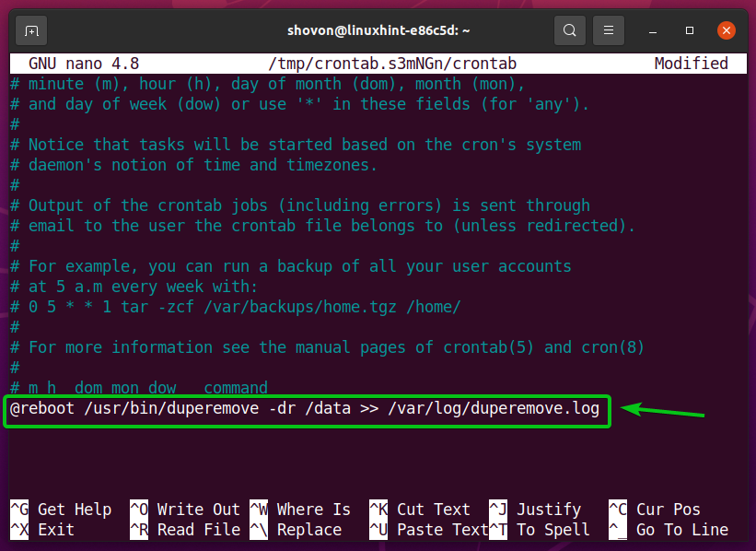Click the /tmp/crontab.s3mNGn/crontab file path

click(392, 64)
